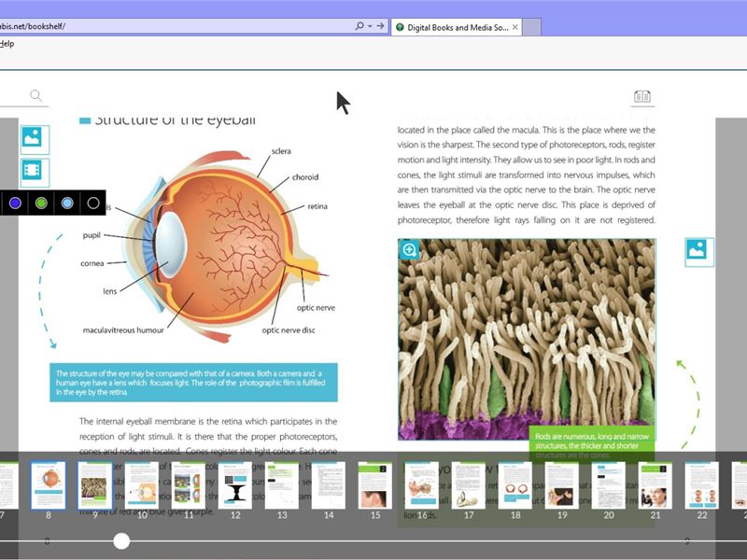
Task: Select the dark blue color swatch
Action: point(14,202)
